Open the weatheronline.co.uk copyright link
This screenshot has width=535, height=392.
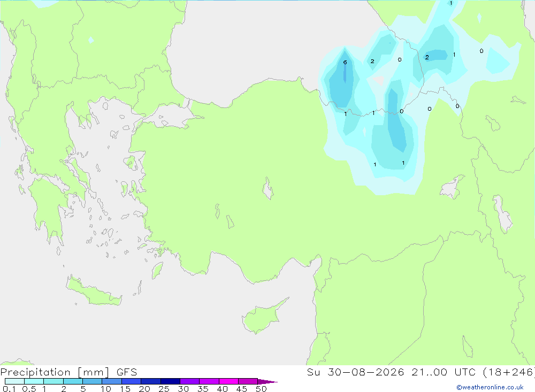click(x=490, y=387)
